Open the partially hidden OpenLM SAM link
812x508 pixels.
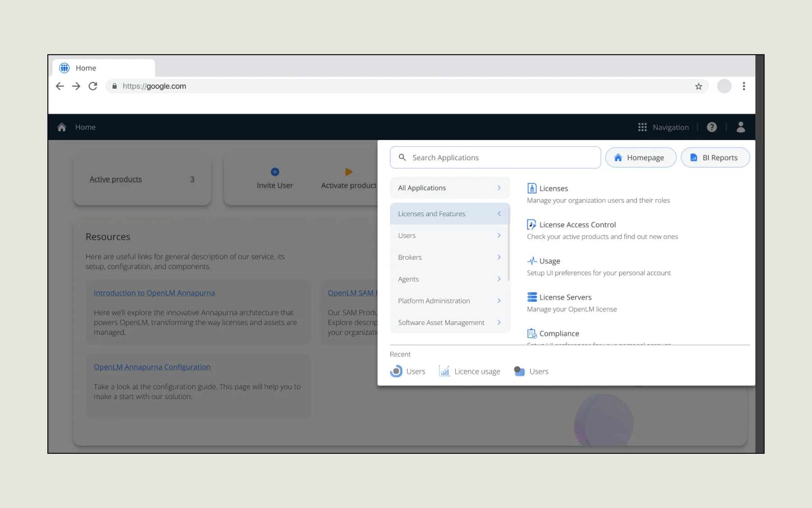tap(352, 293)
